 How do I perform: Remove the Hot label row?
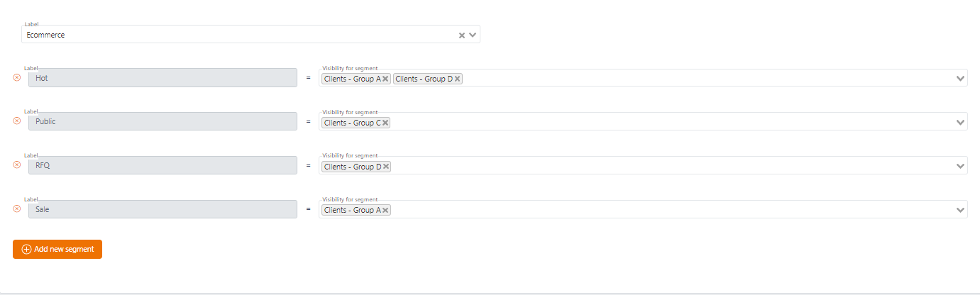coord(17,77)
